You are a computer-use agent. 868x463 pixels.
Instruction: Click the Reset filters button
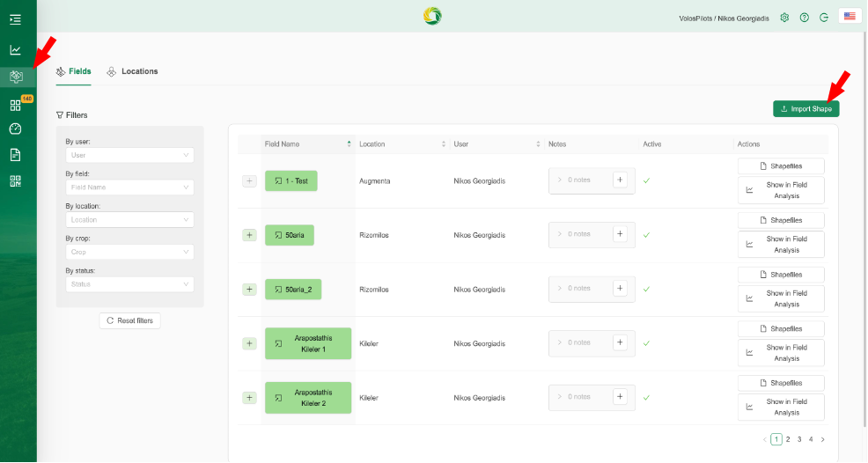pos(129,320)
